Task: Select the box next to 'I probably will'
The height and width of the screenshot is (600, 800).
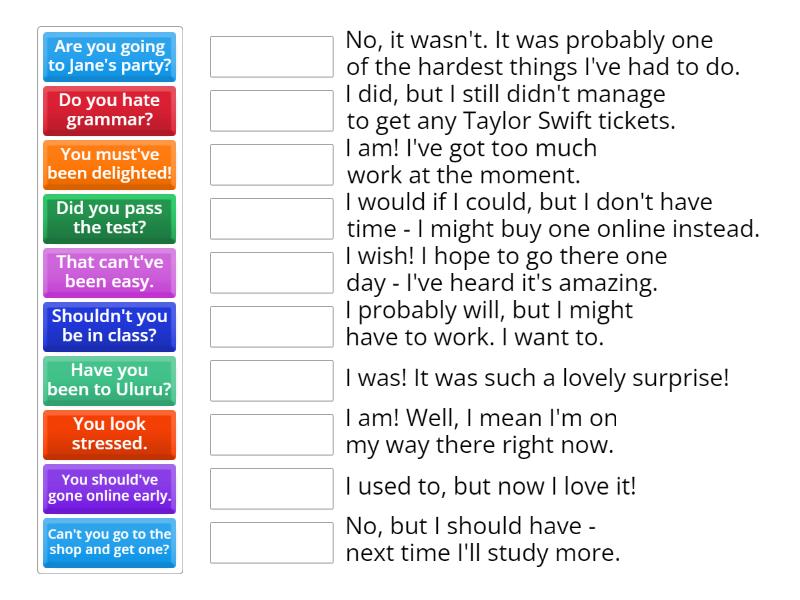Action: [271, 327]
